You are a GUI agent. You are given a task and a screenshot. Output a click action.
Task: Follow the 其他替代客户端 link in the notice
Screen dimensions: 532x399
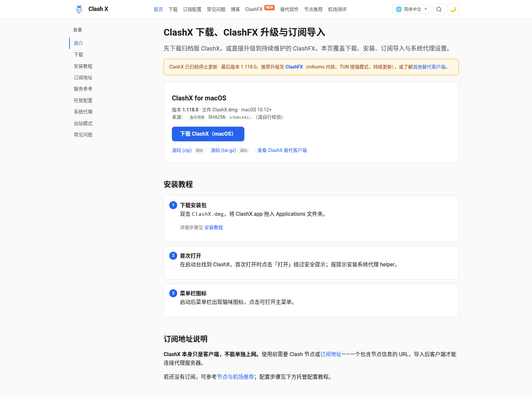pyautogui.click(x=429, y=67)
